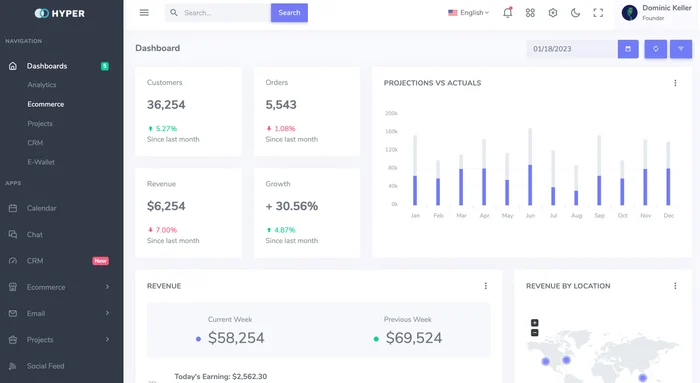Zoom out on the revenue map
The image size is (700, 383).
click(534, 333)
